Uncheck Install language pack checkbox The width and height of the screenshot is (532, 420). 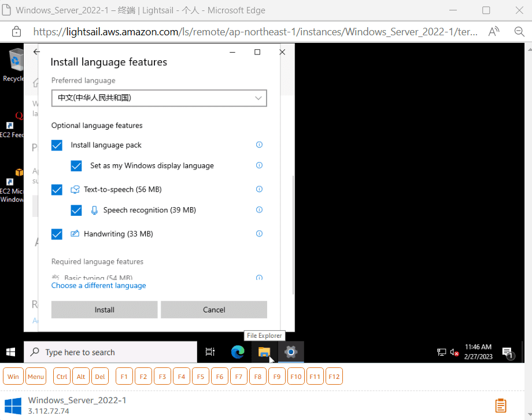pyautogui.click(x=57, y=145)
